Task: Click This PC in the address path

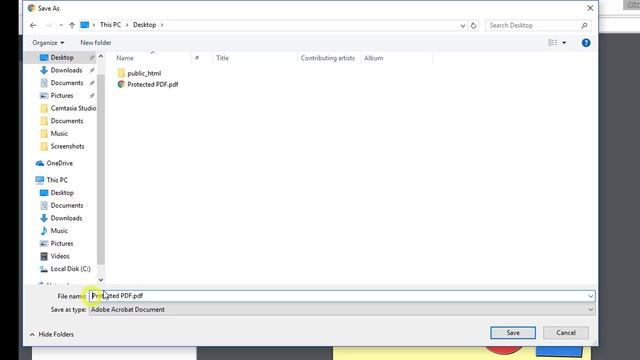Action: (x=110, y=25)
